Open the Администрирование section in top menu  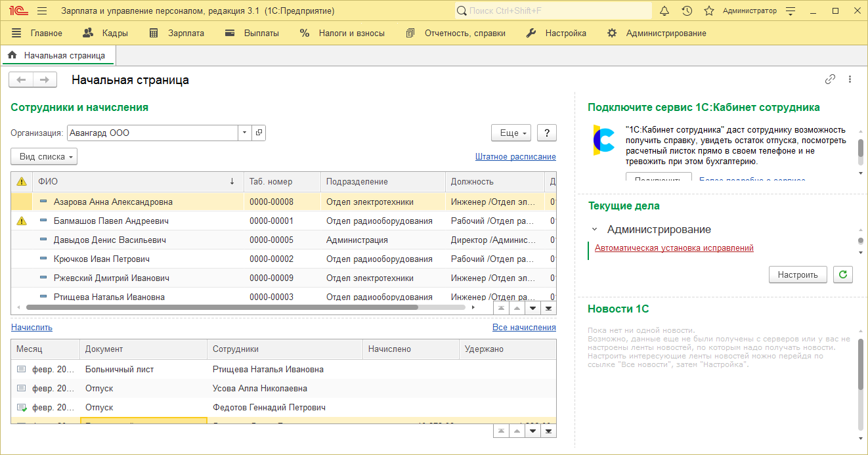[x=657, y=33]
